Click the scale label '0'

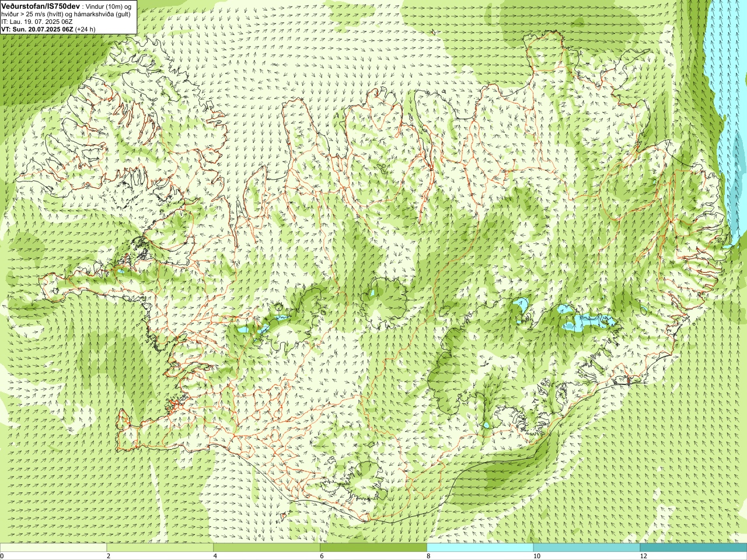coord(2,556)
